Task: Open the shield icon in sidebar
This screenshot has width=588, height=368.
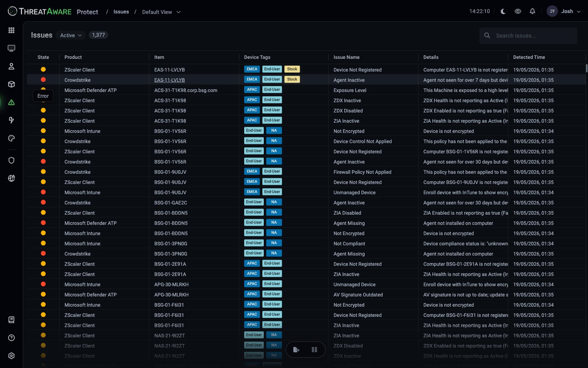Action: [x=11, y=160]
